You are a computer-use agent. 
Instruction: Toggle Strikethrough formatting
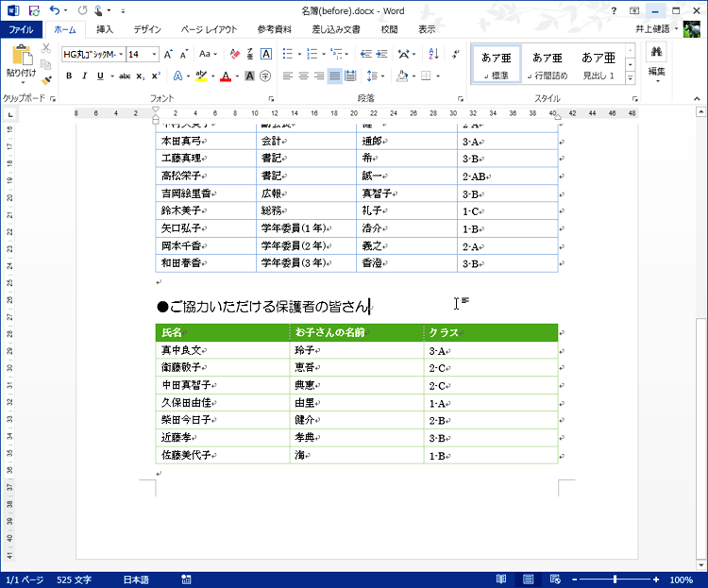click(x=125, y=76)
